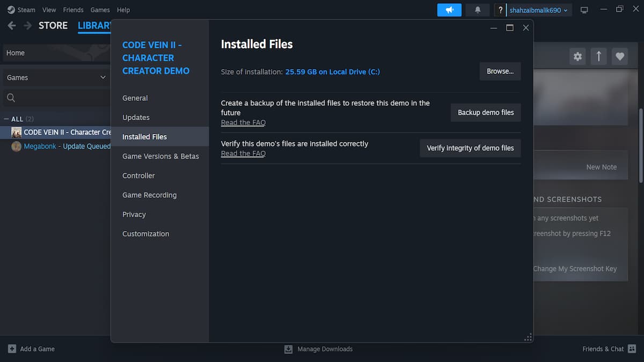Switch to the Game Recording settings section
Image resolution: width=644 pixels, height=362 pixels.
[x=149, y=195]
